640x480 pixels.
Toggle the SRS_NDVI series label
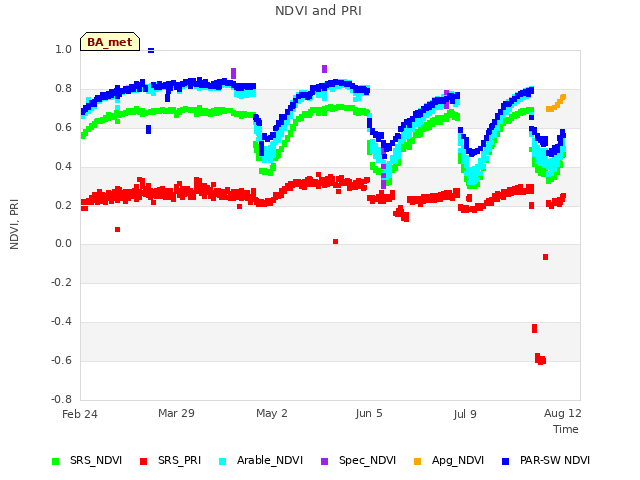point(96,461)
